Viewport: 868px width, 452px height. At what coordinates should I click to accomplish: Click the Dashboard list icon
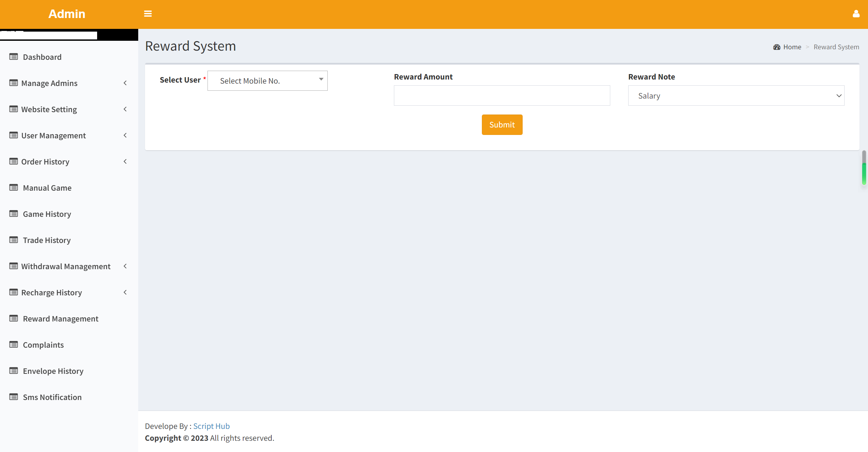pyautogui.click(x=14, y=57)
